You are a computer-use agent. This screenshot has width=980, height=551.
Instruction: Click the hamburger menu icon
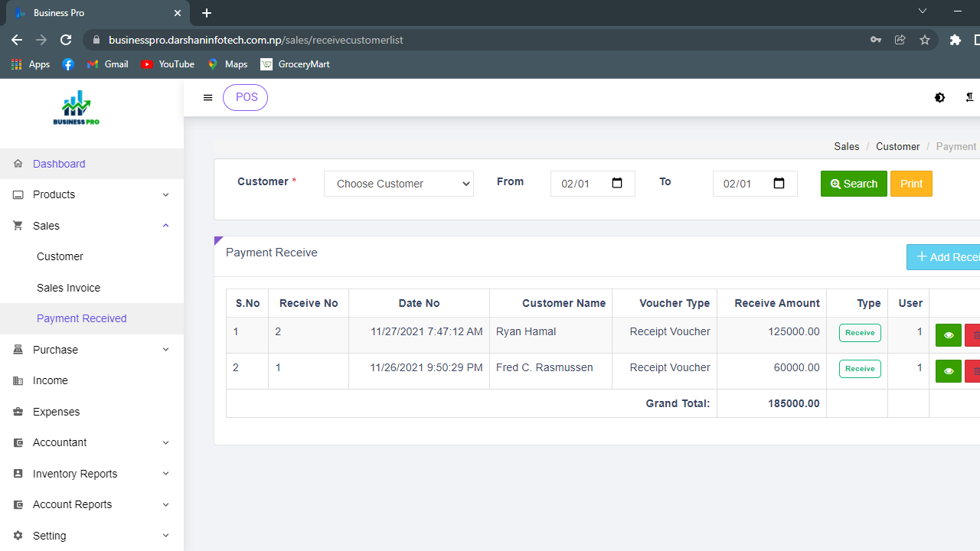coord(207,98)
